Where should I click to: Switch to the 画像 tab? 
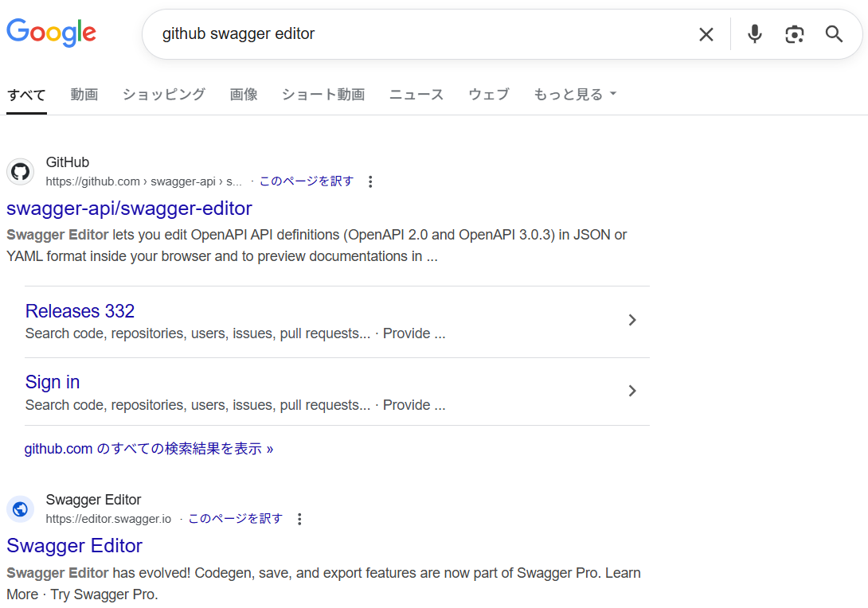coord(244,95)
